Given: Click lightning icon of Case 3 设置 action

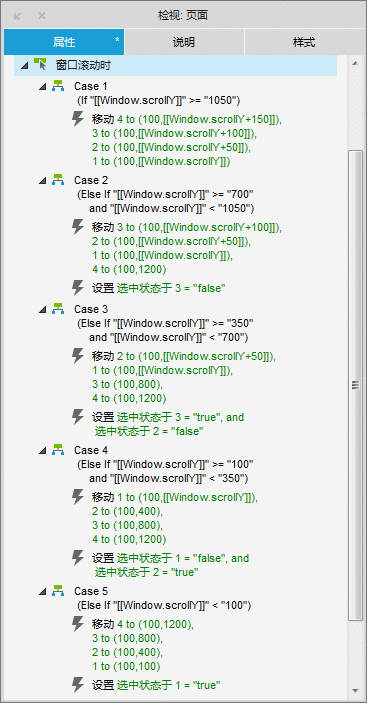Looking at the screenshot, I should pyautogui.click(x=78, y=417).
